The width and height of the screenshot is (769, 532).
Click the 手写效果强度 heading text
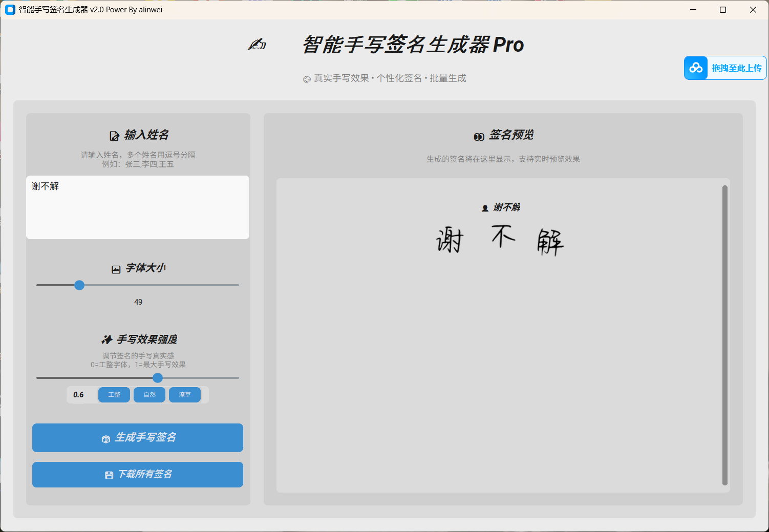[x=147, y=339]
